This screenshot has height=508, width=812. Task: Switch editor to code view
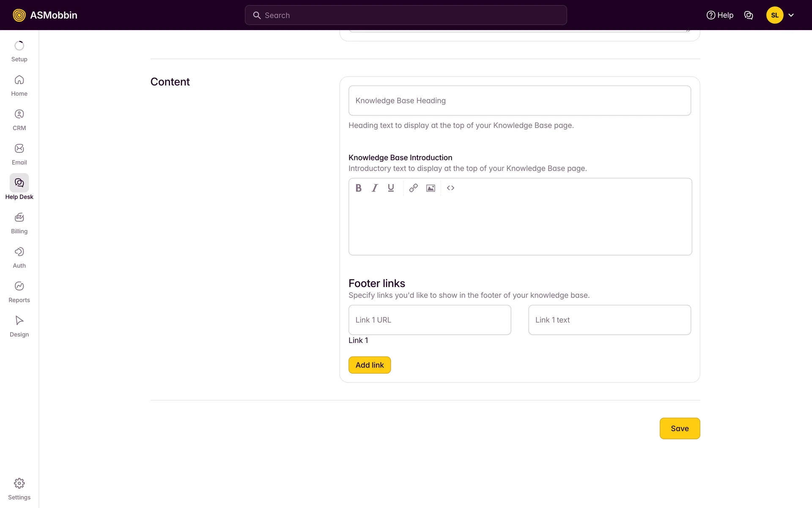coord(450,188)
